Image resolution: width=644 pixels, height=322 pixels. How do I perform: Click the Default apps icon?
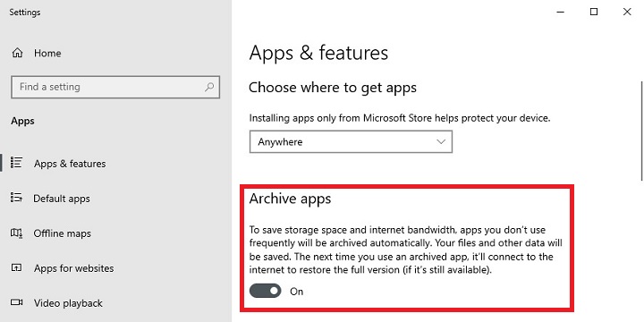[16, 198]
